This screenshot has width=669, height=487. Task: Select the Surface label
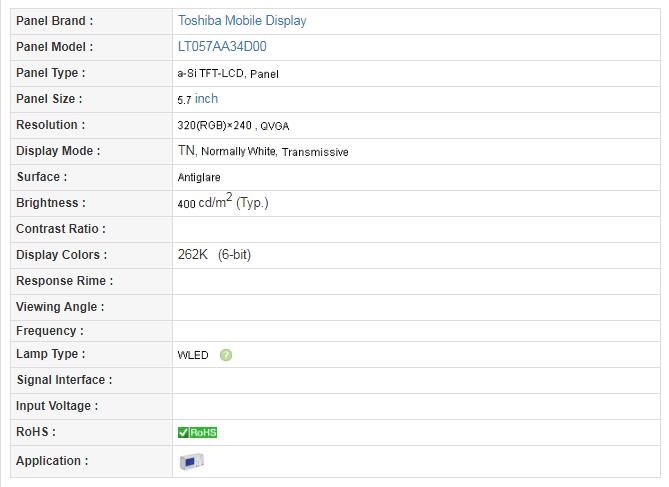click(x=42, y=177)
